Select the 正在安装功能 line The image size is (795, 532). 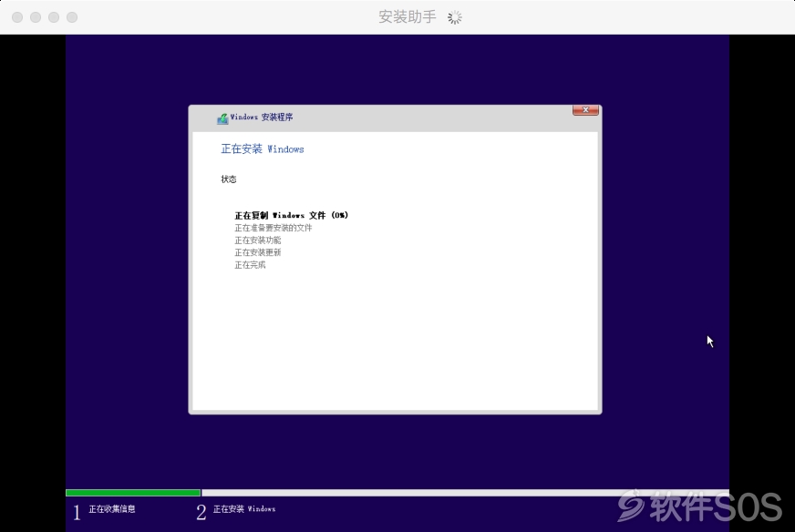point(258,240)
